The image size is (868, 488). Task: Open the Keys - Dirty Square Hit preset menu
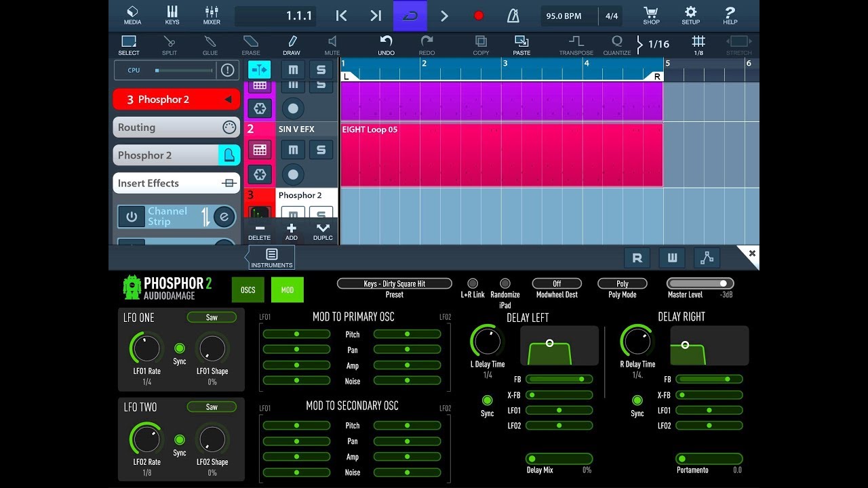(395, 284)
